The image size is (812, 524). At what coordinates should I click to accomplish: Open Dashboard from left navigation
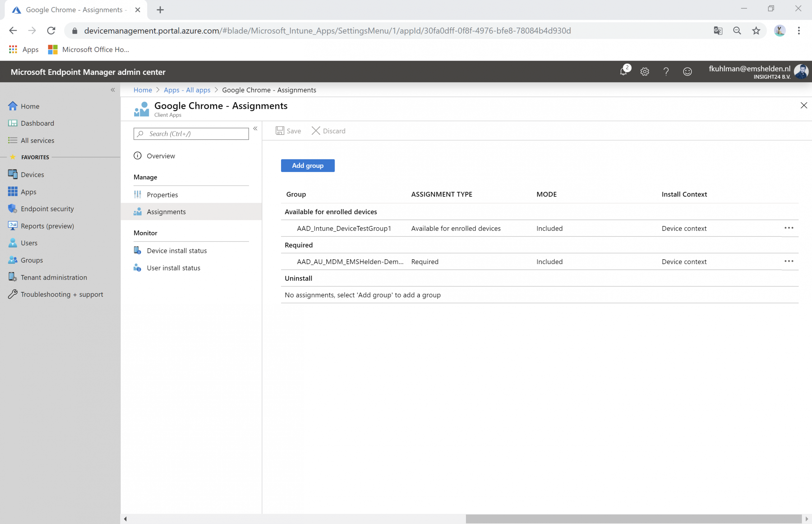[37, 123]
